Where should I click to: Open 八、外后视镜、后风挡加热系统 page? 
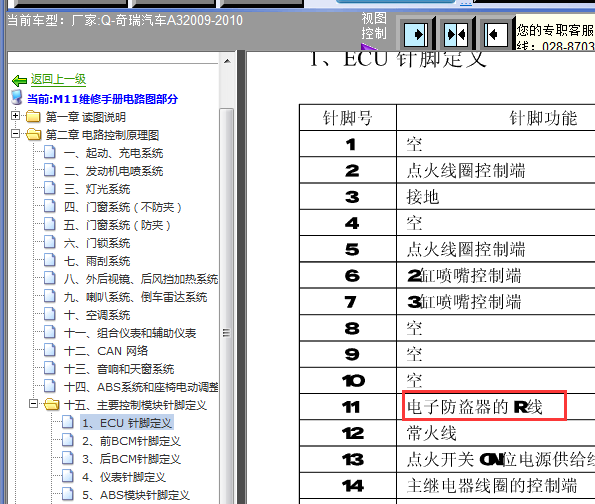[x=141, y=279]
